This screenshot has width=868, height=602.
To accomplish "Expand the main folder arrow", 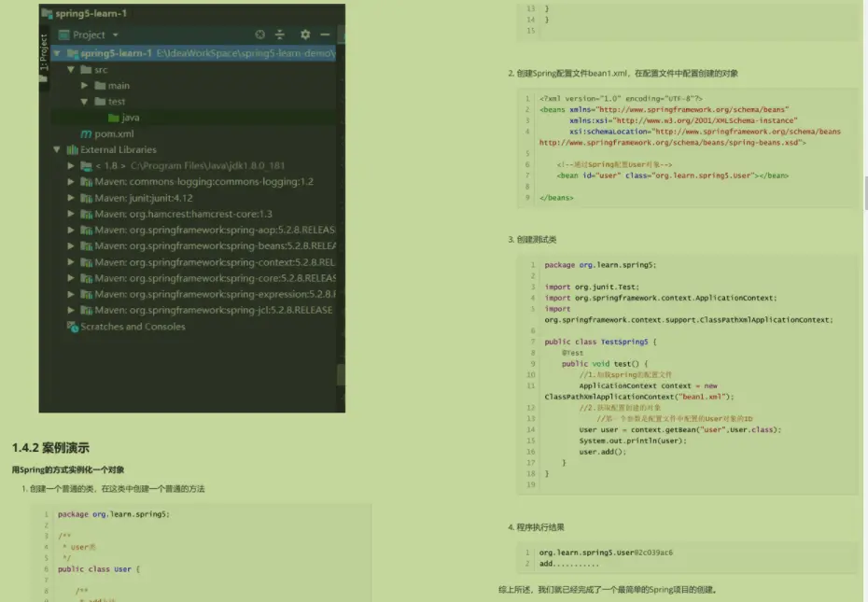I will click(84, 86).
